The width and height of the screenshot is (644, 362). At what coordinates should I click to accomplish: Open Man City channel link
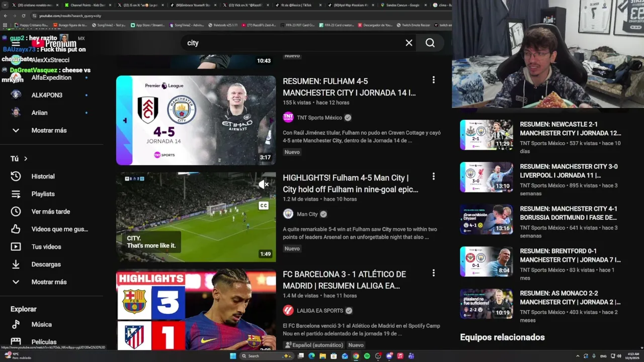click(x=307, y=214)
